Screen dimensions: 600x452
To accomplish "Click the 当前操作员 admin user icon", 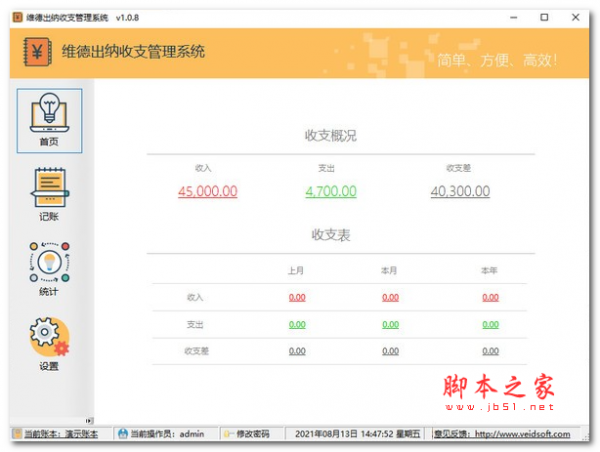I will click(x=123, y=434).
